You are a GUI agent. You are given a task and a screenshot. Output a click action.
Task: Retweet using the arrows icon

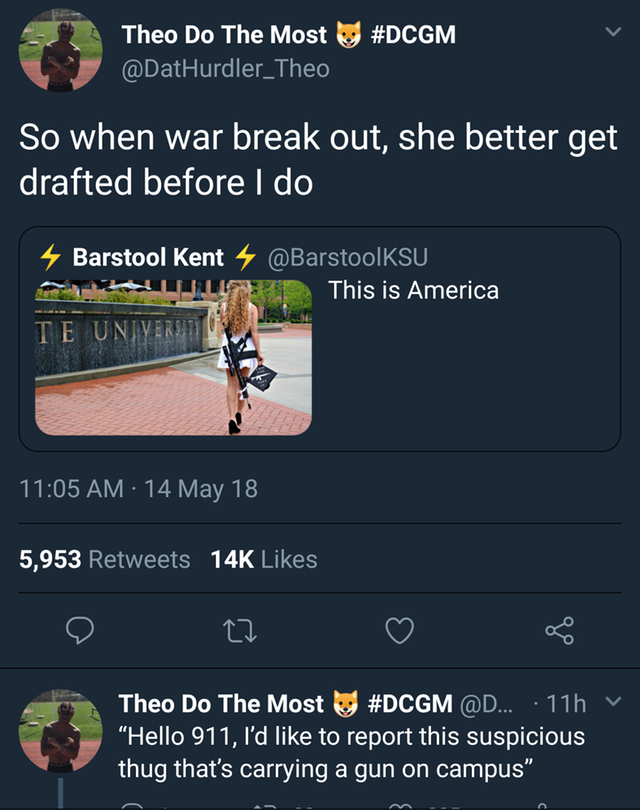(240, 631)
